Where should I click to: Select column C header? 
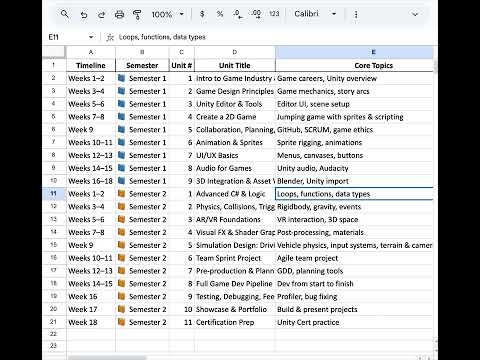[x=182, y=52]
